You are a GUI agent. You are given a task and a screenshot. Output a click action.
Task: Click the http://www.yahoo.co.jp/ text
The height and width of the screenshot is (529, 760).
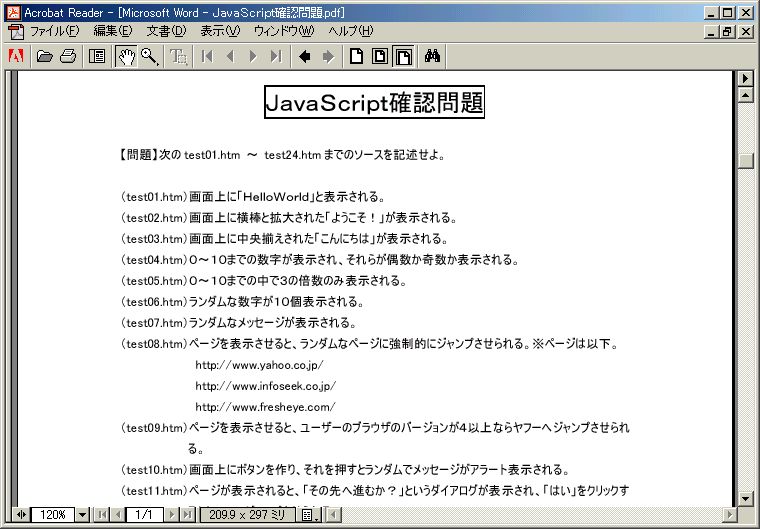coord(259,365)
